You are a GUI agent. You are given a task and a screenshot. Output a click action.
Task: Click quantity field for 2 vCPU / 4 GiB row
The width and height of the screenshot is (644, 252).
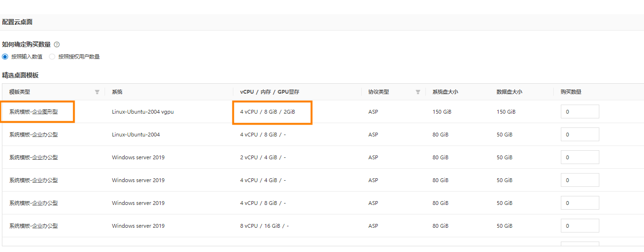coord(580,157)
